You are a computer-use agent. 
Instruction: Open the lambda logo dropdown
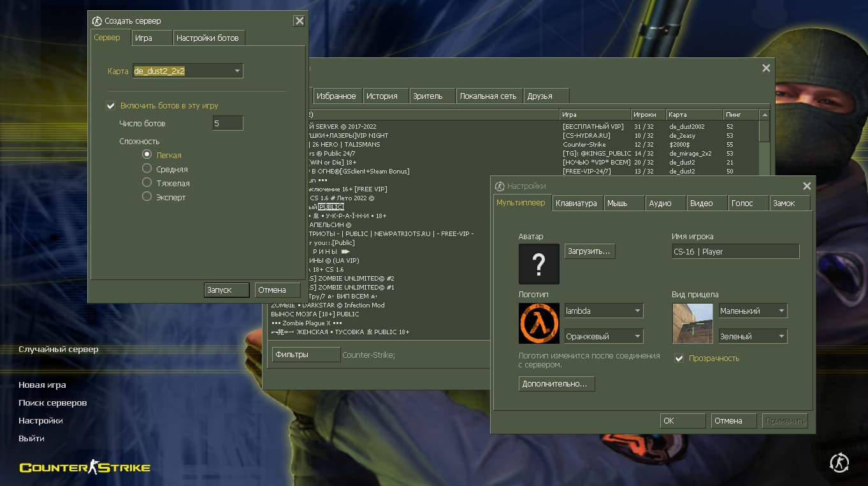[x=604, y=311]
